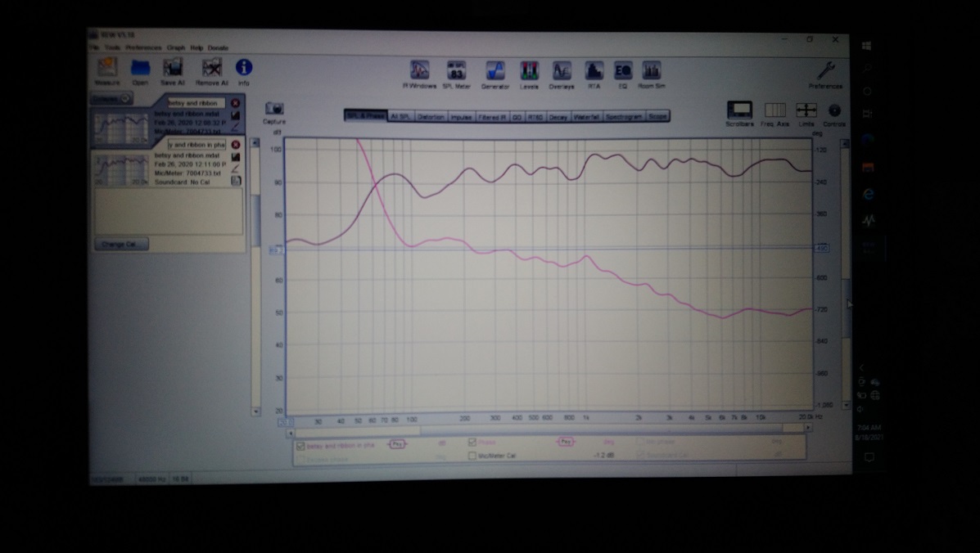Click the Phase trace legend marker
980x553 pixels.
click(566, 441)
